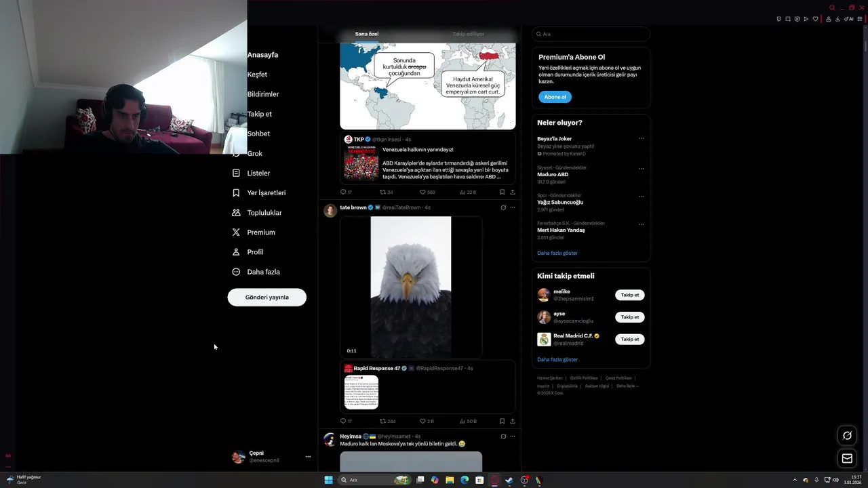Follow Real Madrid C.F. with Takip et
This screenshot has width=868, height=488.
[630, 339]
